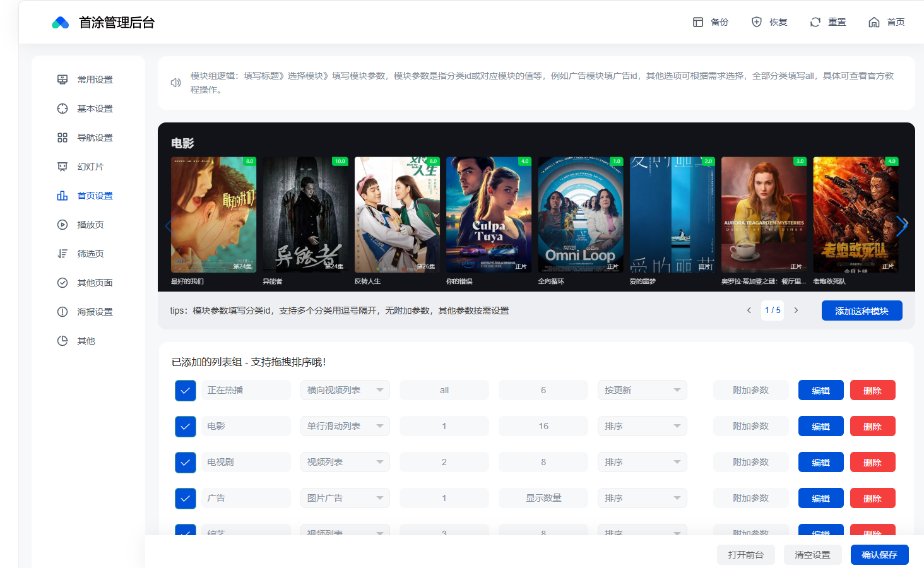Click the backup (备份) icon in header
Image resolution: width=924 pixels, height=568 pixels.
click(x=698, y=22)
